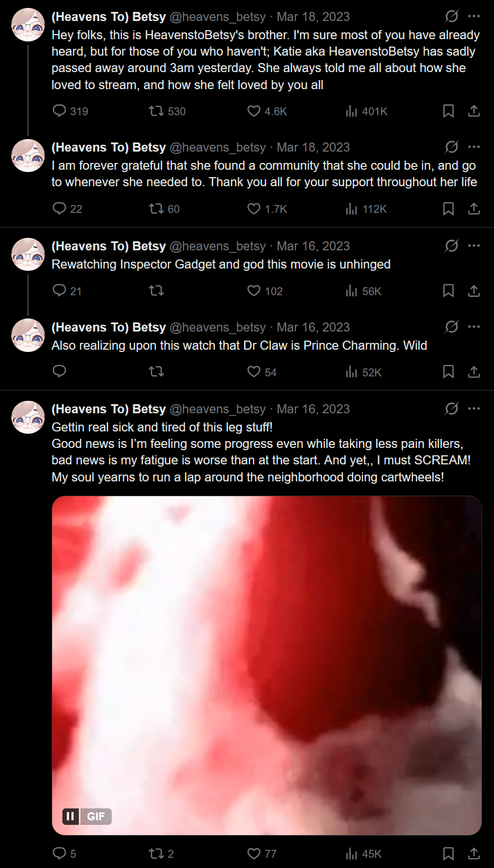Open the red GIF media preview
Image resolution: width=494 pixels, height=868 pixels.
click(x=267, y=665)
